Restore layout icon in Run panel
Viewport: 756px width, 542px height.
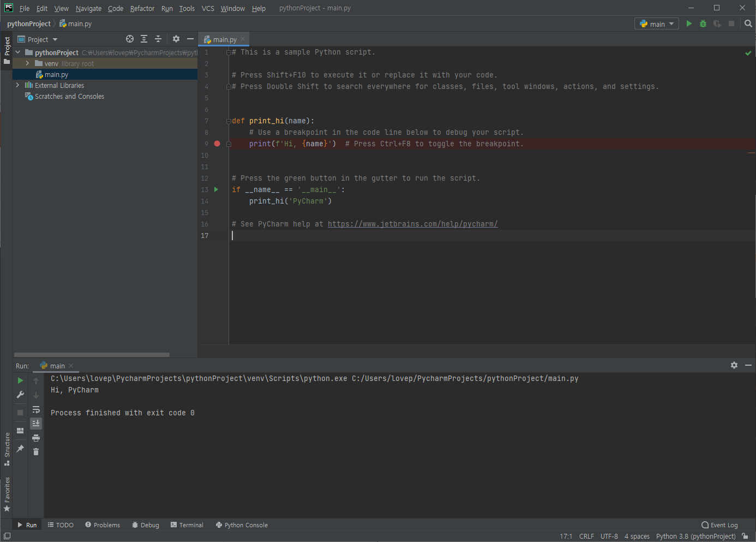pos(20,430)
